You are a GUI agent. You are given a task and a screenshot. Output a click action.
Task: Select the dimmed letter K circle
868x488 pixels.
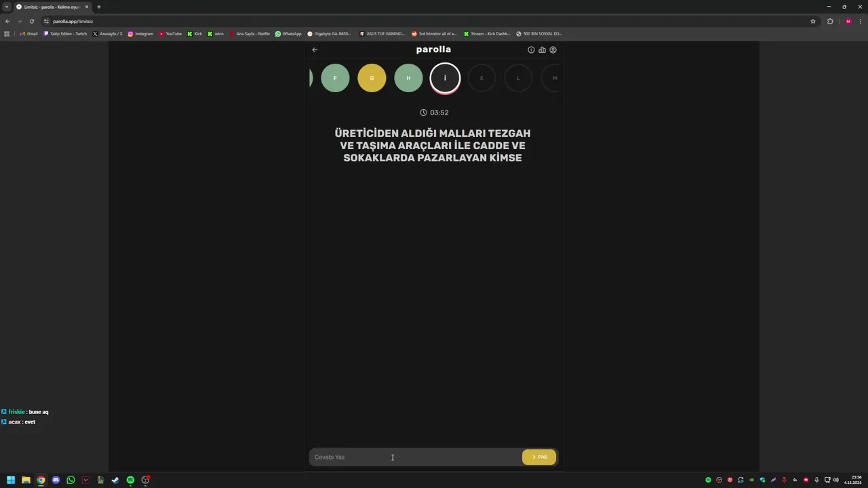481,78
